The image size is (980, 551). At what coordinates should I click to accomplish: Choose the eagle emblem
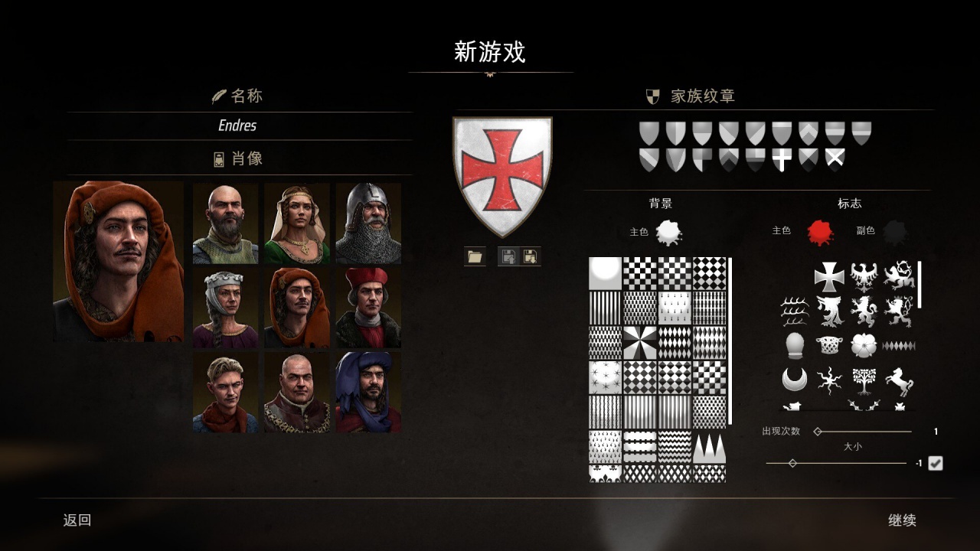pyautogui.click(x=864, y=277)
